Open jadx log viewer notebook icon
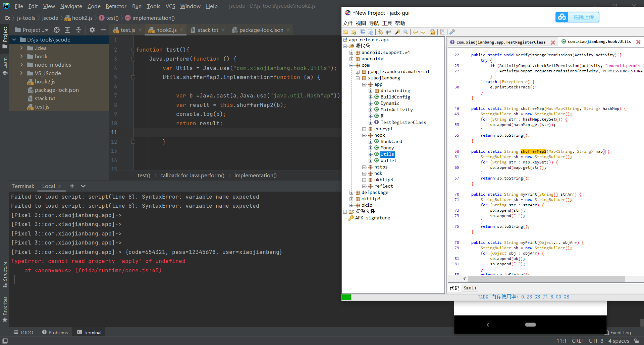The height and width of the screenshot is (345, 644). [x=442, y=32]
